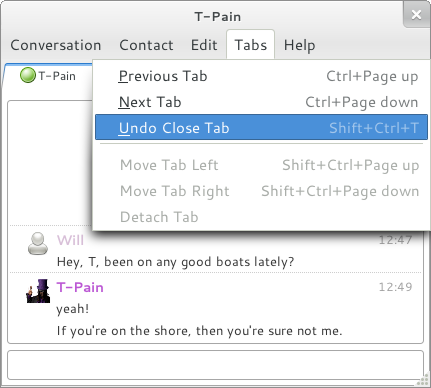Click T-Pain's top hat avatar picture
Image resolution: width=431 pixels, height=388 pixels.
coord(38,291)
